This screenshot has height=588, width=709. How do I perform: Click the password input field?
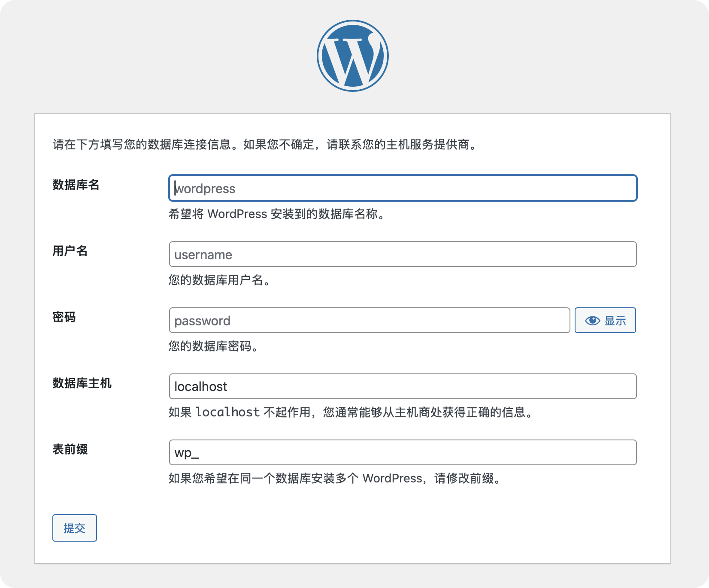pos(369,320)
